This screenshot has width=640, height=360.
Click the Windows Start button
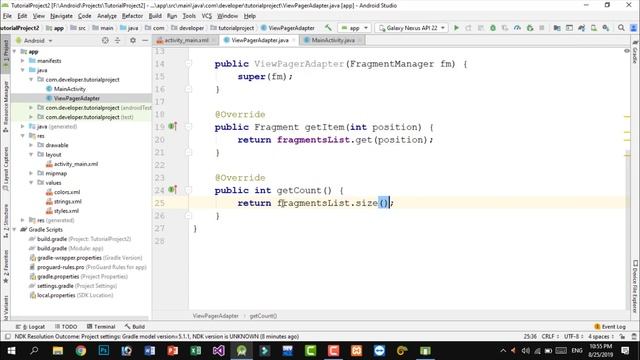pyautogui.click(x=11, y=350)
